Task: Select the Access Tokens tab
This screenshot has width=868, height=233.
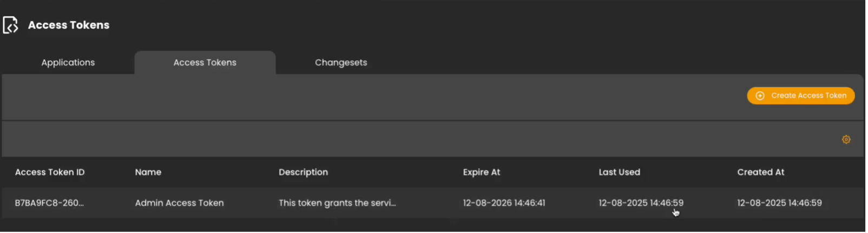Action: (x=205, y=63)
